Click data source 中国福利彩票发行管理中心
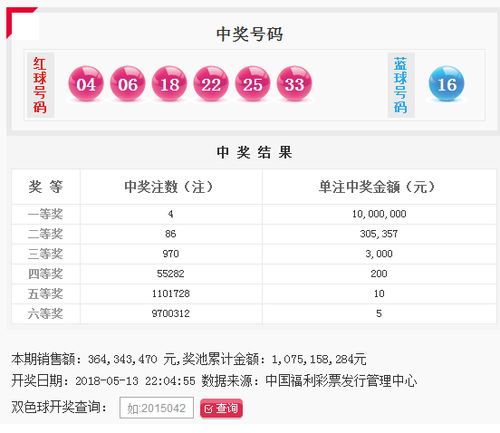500x433 pixels. click(x=341, y=381)
